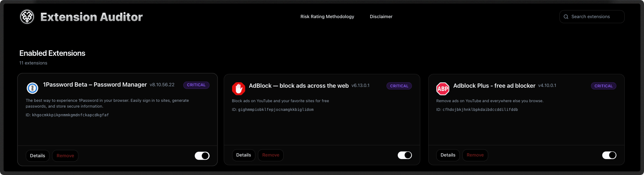Image resolution: width=644 pixels, height=175 pixels.
Task: Click the 1Password Beta extension icon
Action: [x=32, y=88]
